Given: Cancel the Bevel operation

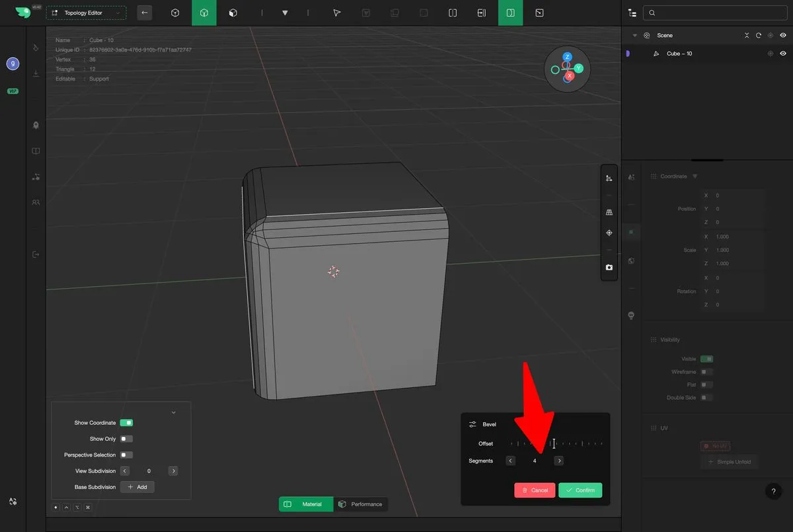Looking at the screenshot, I should click(535, 490).
